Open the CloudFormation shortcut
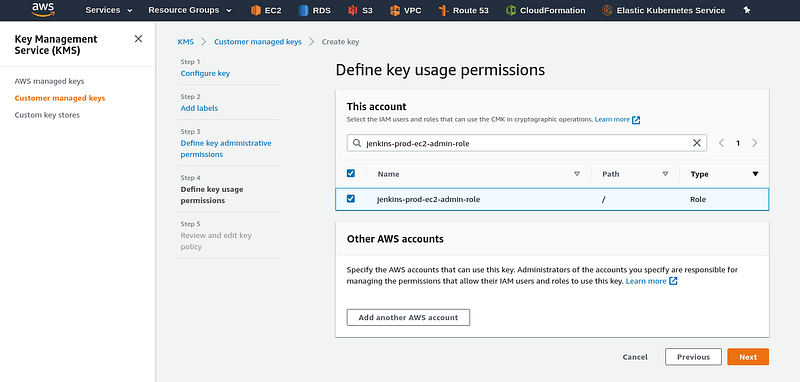800x382 pixels. tap(545, 10)
